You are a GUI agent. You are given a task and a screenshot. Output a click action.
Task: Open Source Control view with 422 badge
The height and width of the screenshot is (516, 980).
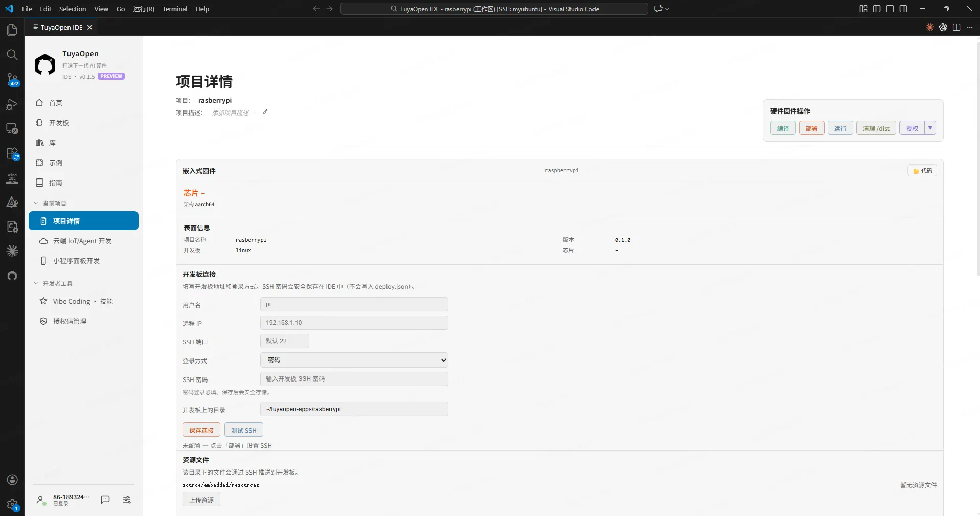(12, 79)
